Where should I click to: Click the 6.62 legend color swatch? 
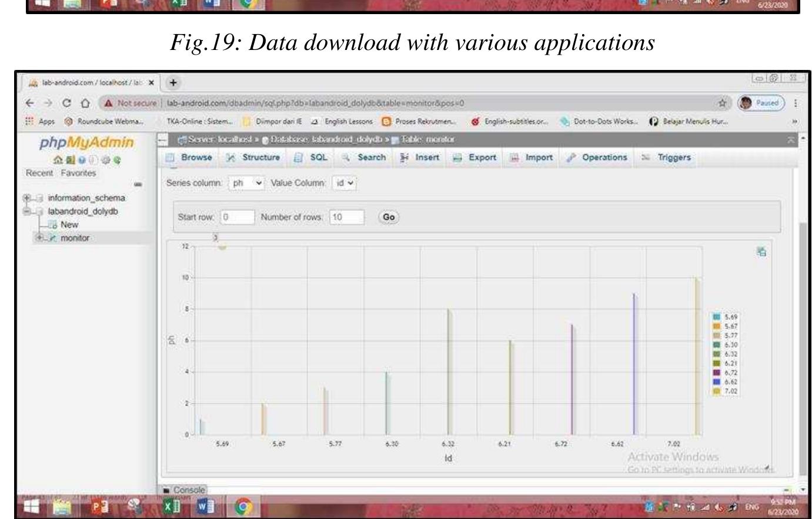pyautogui.click(x=717, y=381)
